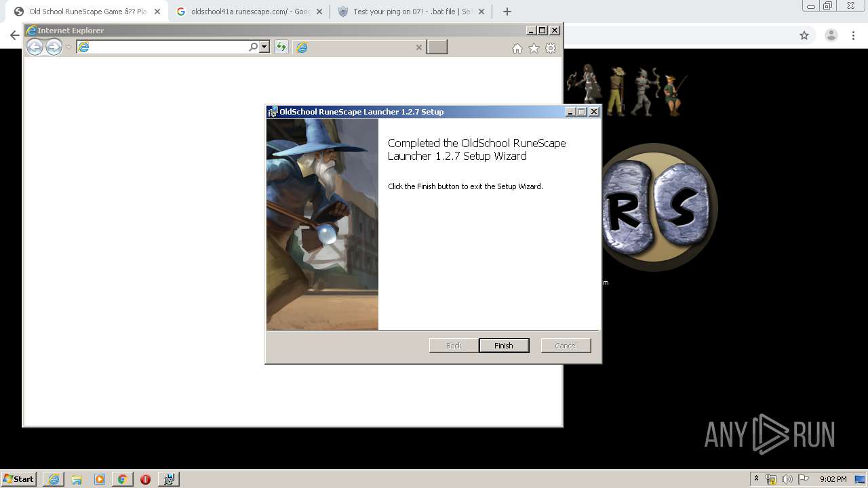The width and height of the screenshot is (868, 488).
Task: Close the OldSchool RuneScape Launcher Setup dialog
Action: (594, 112)
